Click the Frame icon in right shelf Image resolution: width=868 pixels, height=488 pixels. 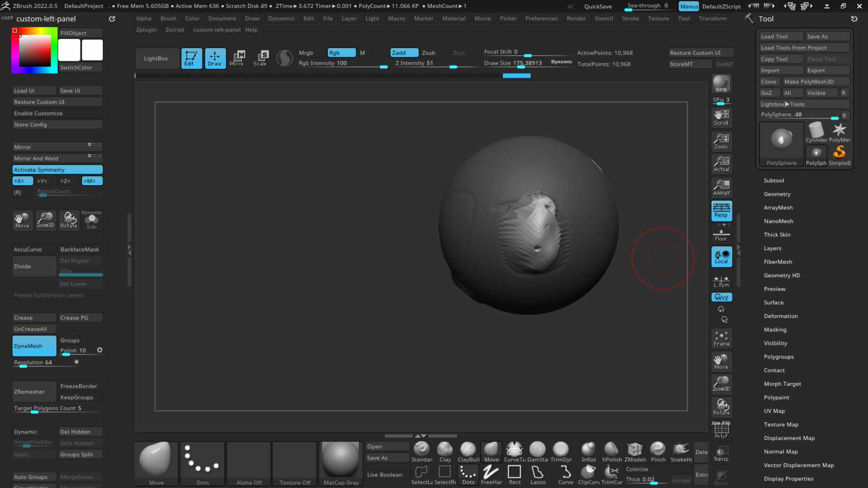point(721,338)
